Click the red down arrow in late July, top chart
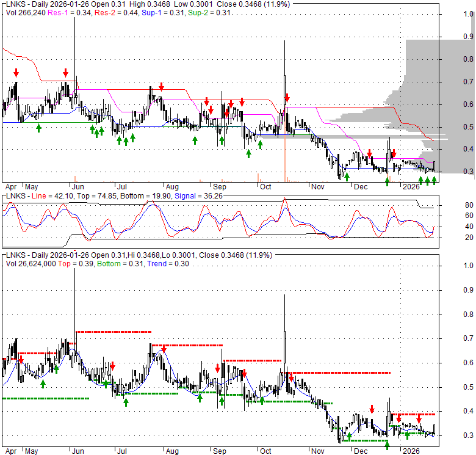 pyautogui.click(x=161, y=87)
